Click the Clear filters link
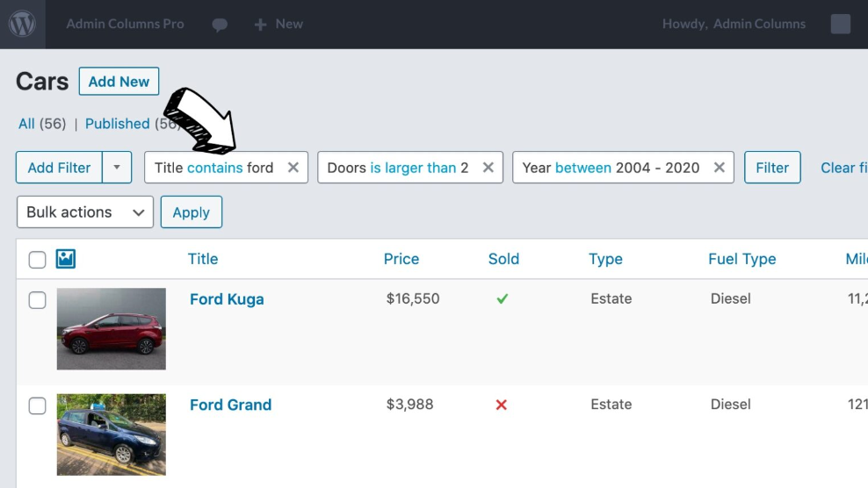Screen dimensions: 868x488 (x=843, y=168)
